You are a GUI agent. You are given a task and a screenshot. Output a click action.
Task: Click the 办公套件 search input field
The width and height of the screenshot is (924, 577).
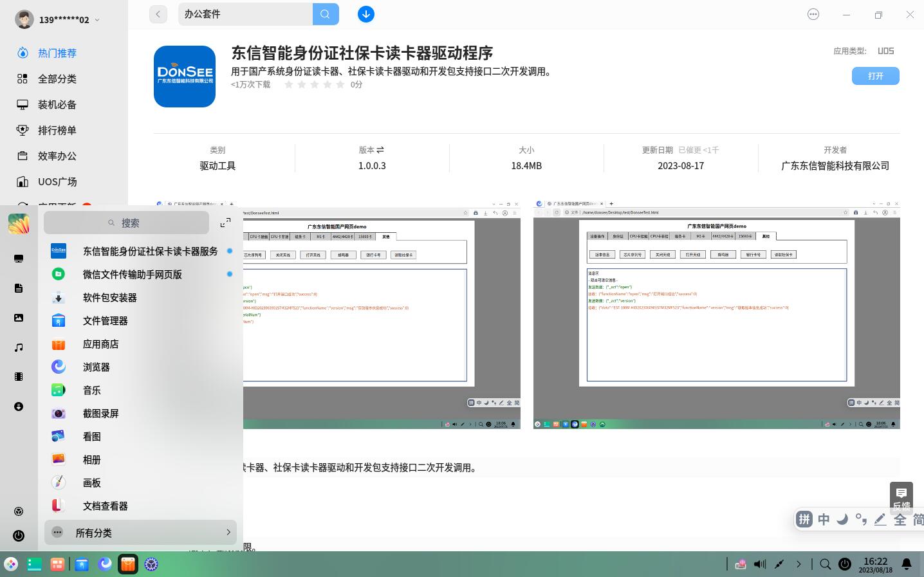tap(245, 14)
